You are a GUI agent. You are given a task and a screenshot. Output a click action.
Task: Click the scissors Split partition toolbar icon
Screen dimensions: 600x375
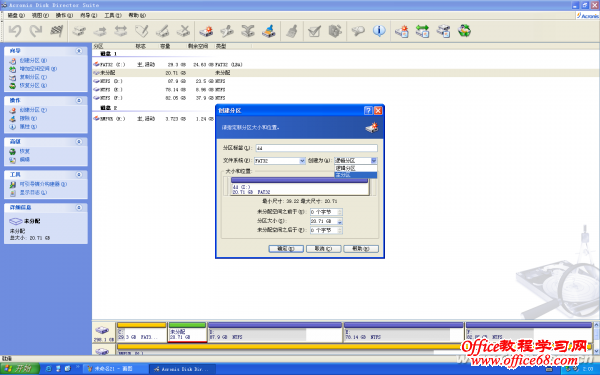pos(227,31)
